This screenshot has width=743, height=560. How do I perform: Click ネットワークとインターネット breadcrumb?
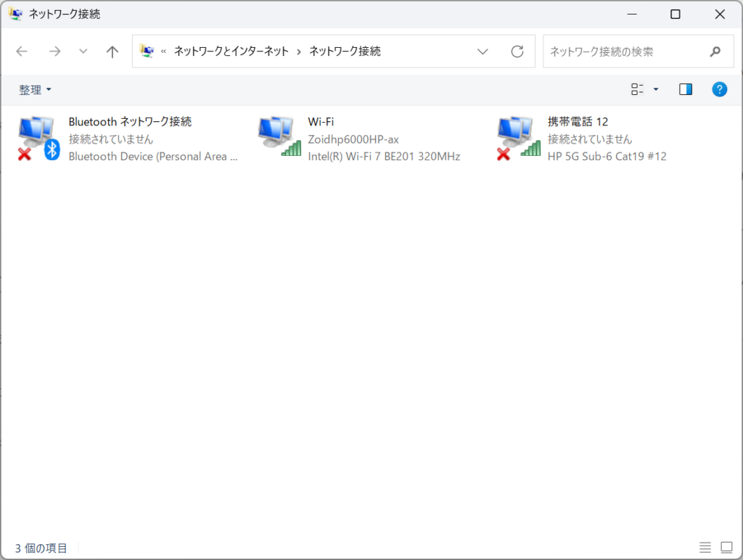click(231, 52)
